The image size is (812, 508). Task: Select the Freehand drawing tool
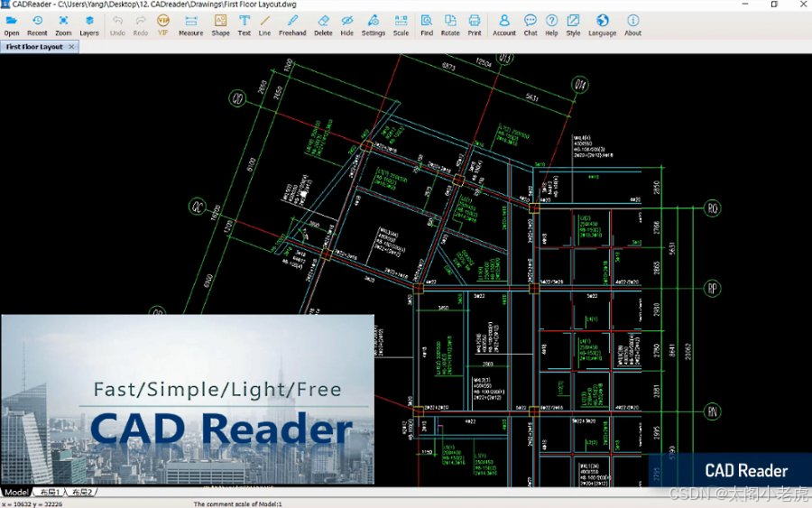(x=292, y=25)
